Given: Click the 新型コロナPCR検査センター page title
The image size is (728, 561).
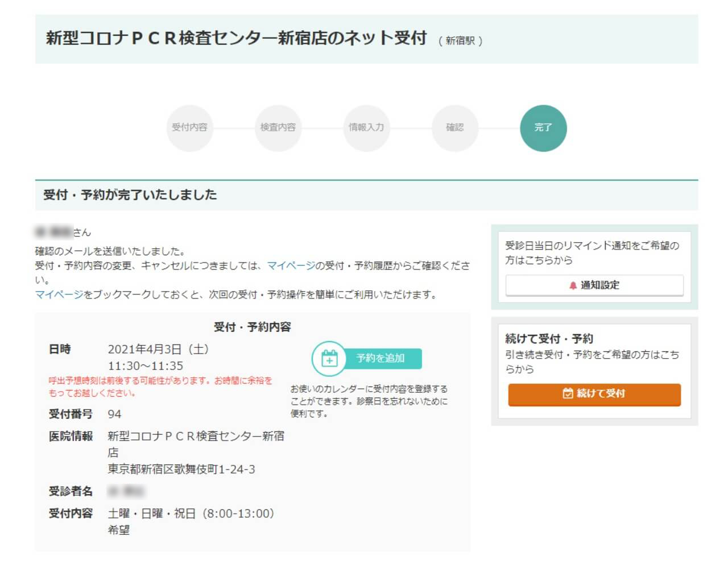Looking at the screenshot, I should tap(236, 38).
